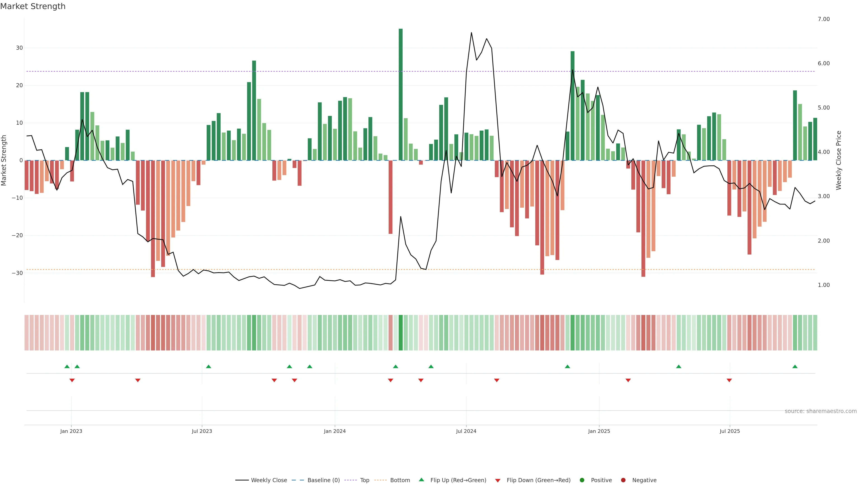Click the last red flip-down marker
This screenshot has width=868, height=488.
click(x=729, y=380)
